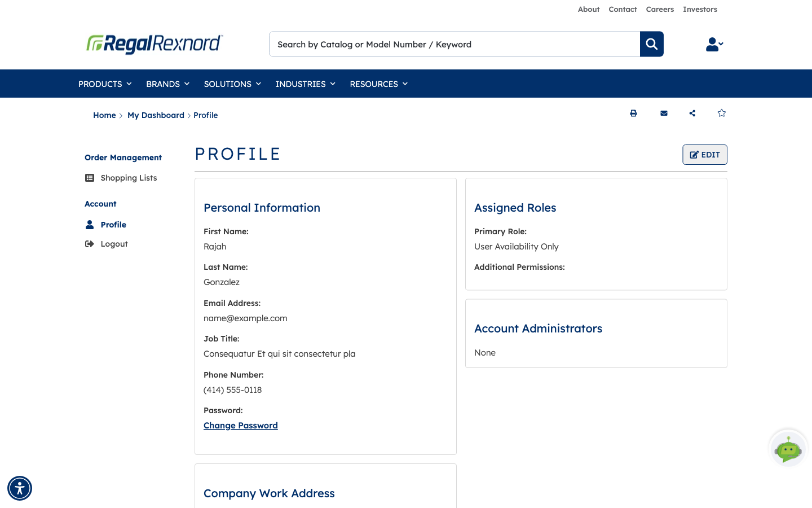Click the Profile breadcrumb text
Viewport: 812px width, 508px height.
[x=206, y=115]
